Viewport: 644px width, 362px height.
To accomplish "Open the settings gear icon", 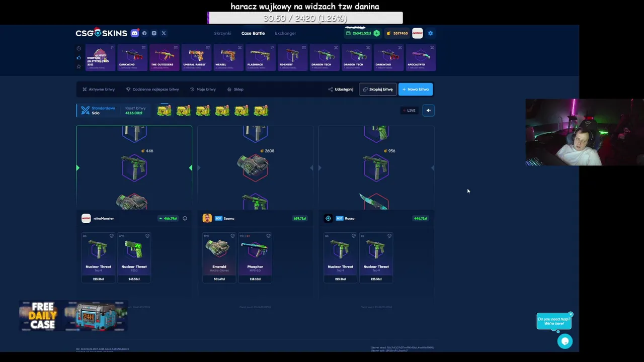I will coord(430,33).
